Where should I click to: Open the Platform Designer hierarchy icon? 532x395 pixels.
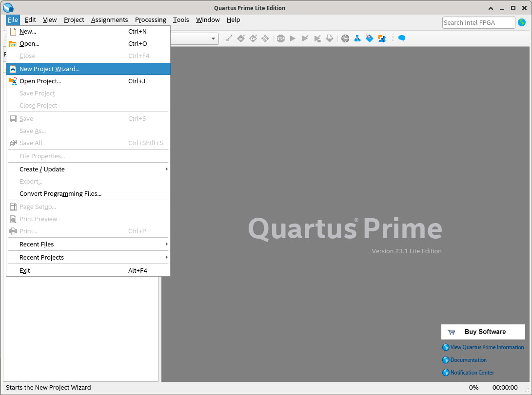click(x=357, y=38)
